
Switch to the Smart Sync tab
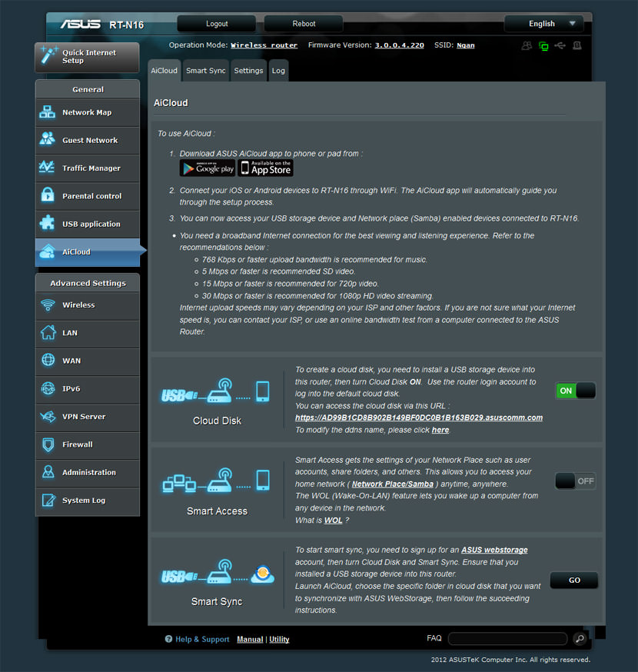click(x=206, y=71)
